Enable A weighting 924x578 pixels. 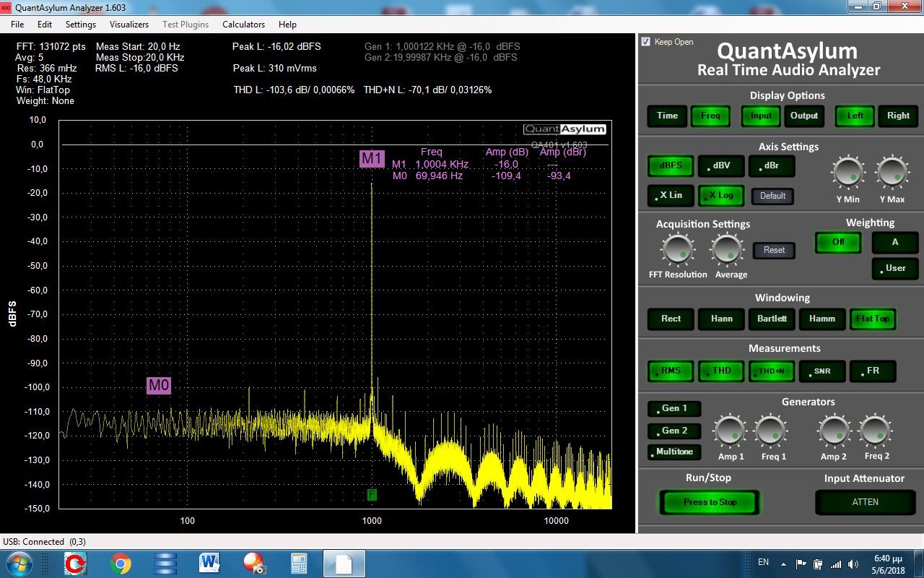(894, 242)
